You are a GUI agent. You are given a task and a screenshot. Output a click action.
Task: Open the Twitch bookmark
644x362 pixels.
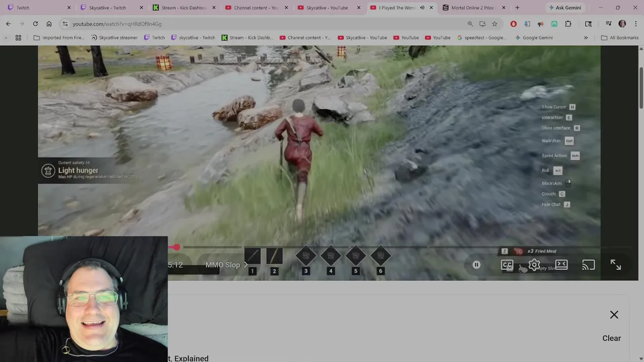pyautogui.click(x=154, y=38)
